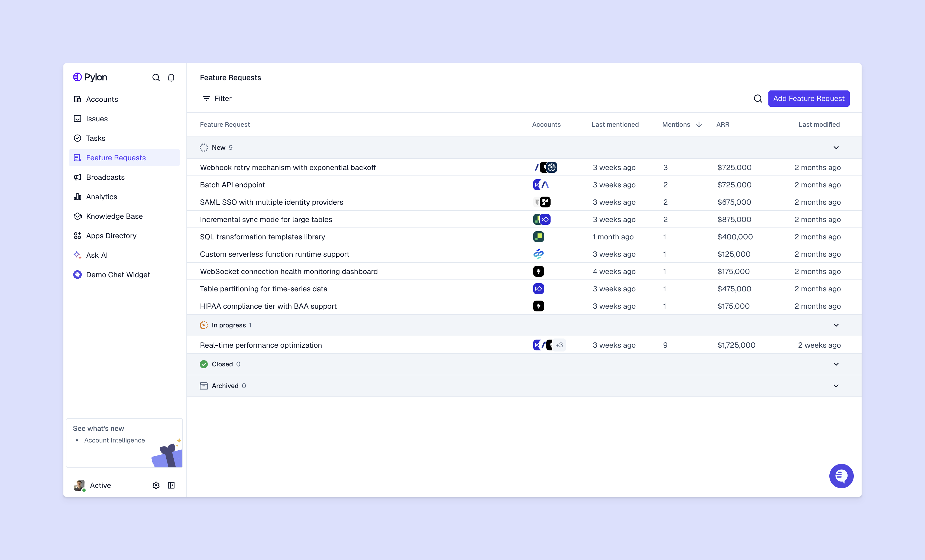Click the Active status user avatar

[x=79, y=485]
